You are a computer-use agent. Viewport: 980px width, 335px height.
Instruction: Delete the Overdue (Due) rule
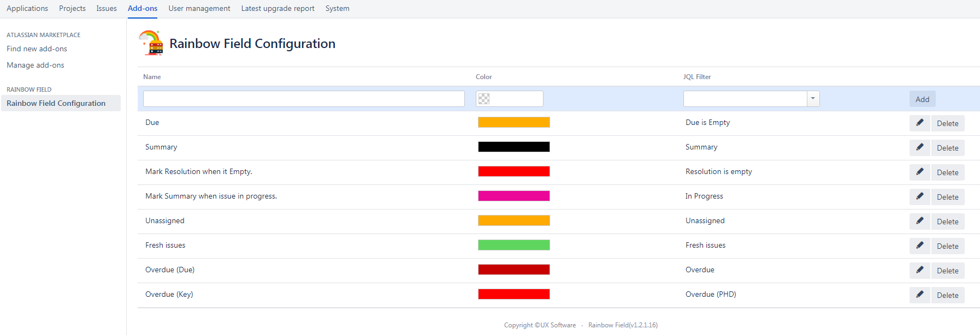click(x=948, y=271)
